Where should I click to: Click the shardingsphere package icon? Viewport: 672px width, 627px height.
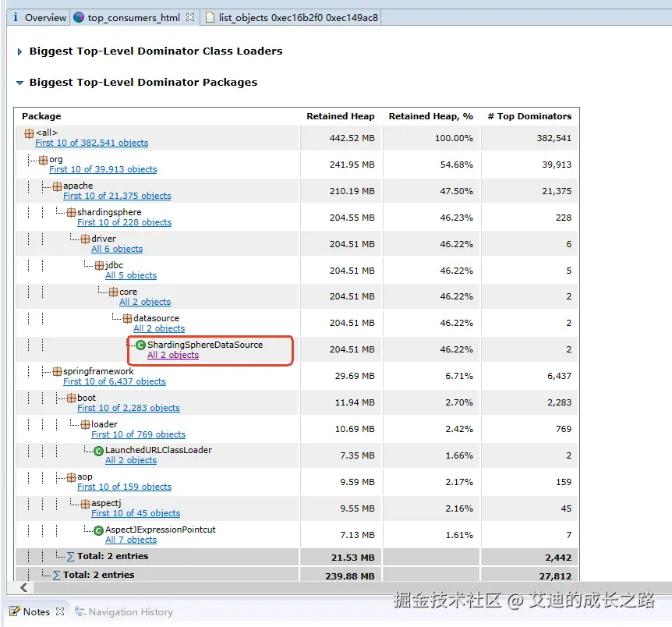pyautogui.click(x=72, y=213)
